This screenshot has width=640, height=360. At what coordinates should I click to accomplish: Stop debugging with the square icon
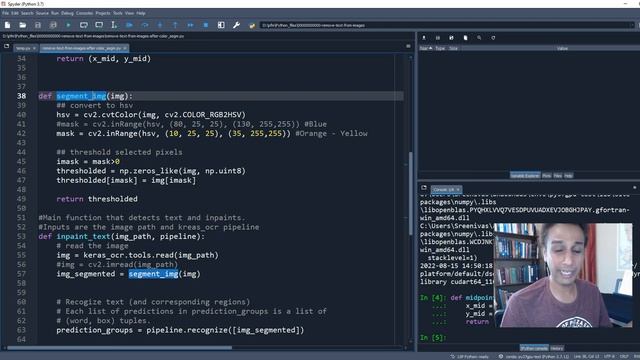click(x=206, y=25)
